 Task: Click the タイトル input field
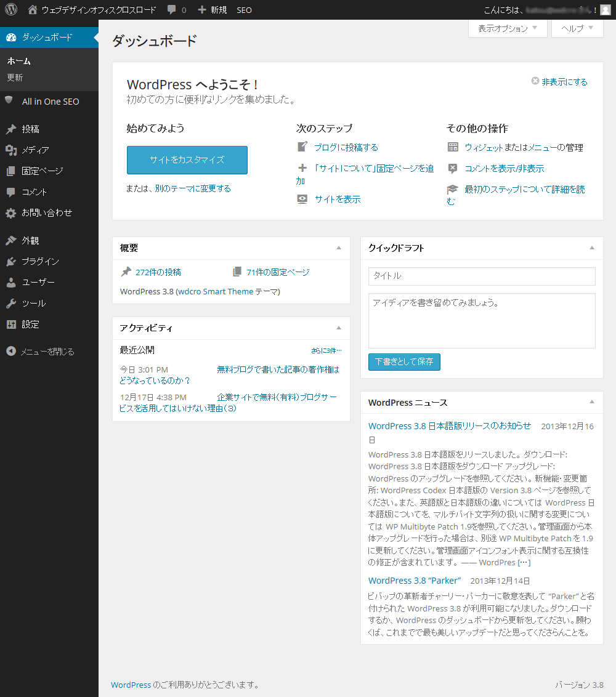click(482, 276)
